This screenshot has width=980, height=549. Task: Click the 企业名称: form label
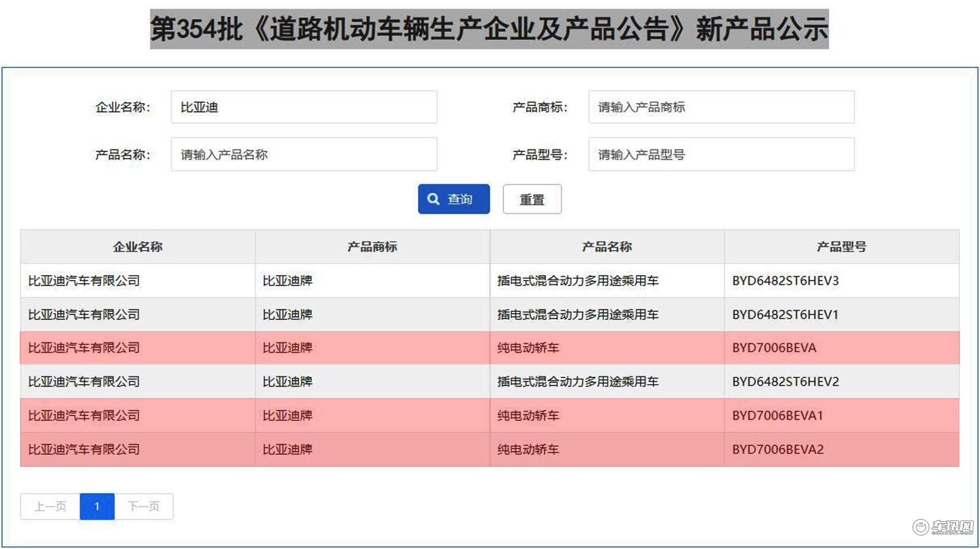click(x=123, y=107)
